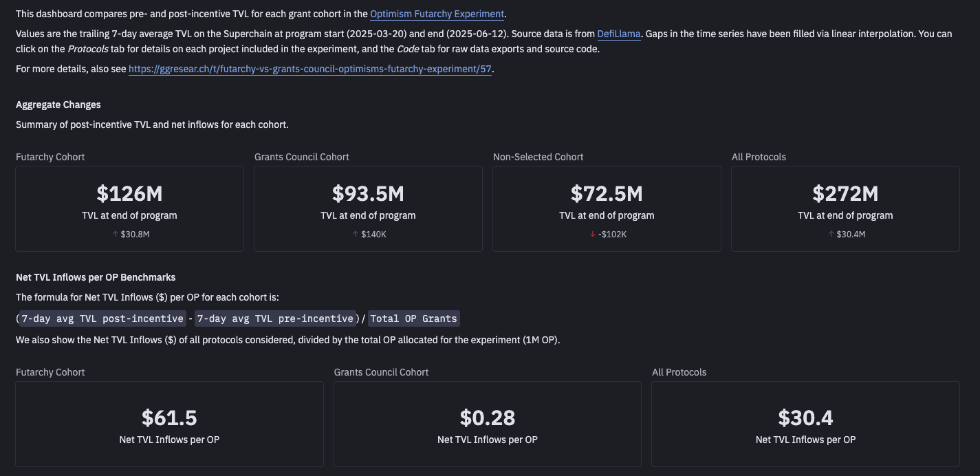Open the DefiLlama source data link
The height and width of the screenshot is (476, 980).
pos(619,33)
